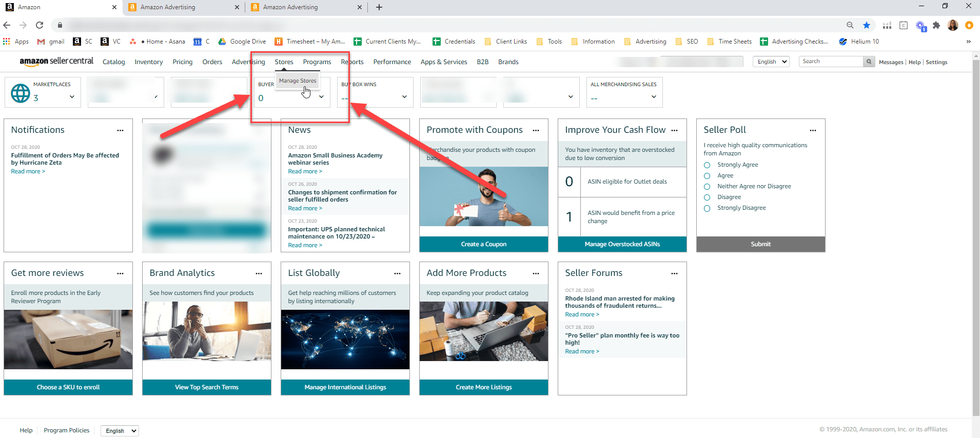
Task: Click the search magnifier button in Seller Central
Action: click(x=869, y=62)
